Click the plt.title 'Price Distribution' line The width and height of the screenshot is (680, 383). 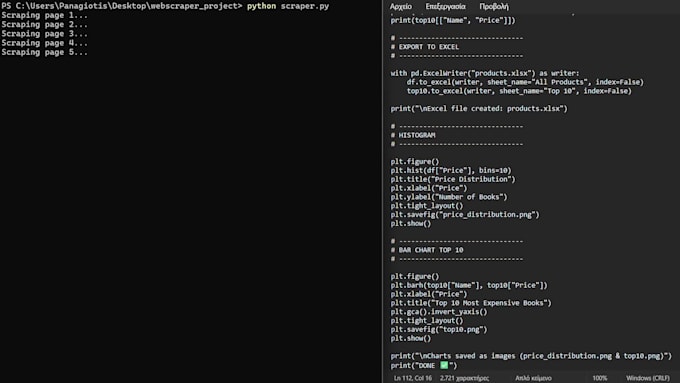453,179
